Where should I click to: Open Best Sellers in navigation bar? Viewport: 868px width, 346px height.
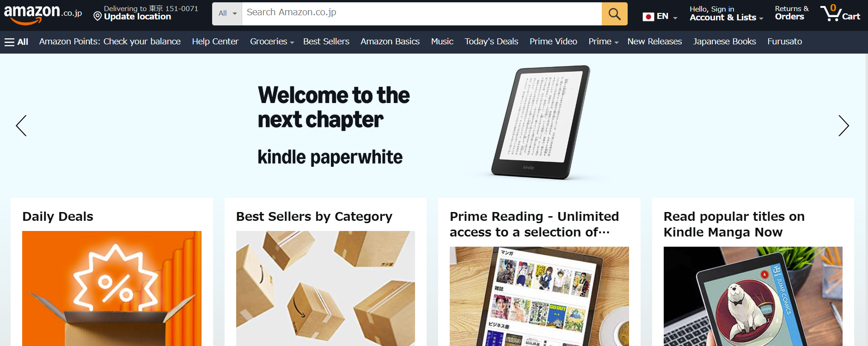pos(326,42)
